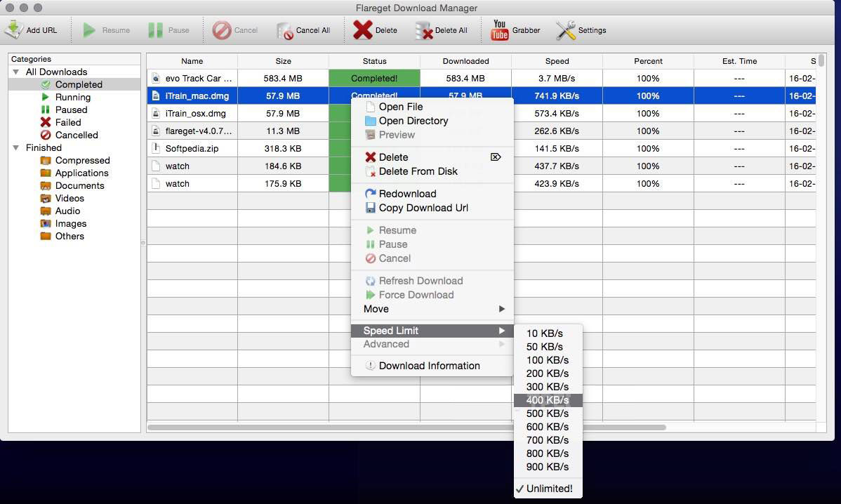841x504 pixels.
Task: Click the Download Information icon in context menu
Action: tap(370, 366)
